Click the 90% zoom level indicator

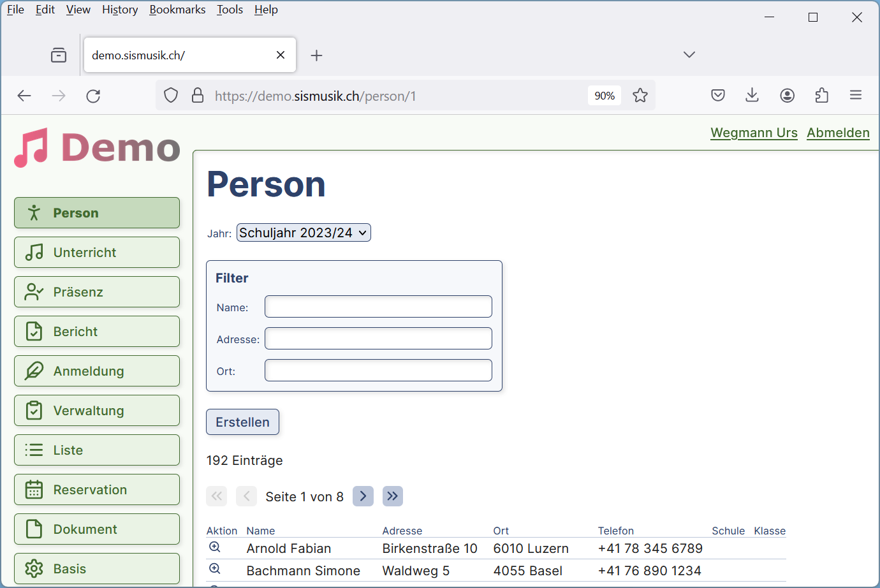click(605, 96)
